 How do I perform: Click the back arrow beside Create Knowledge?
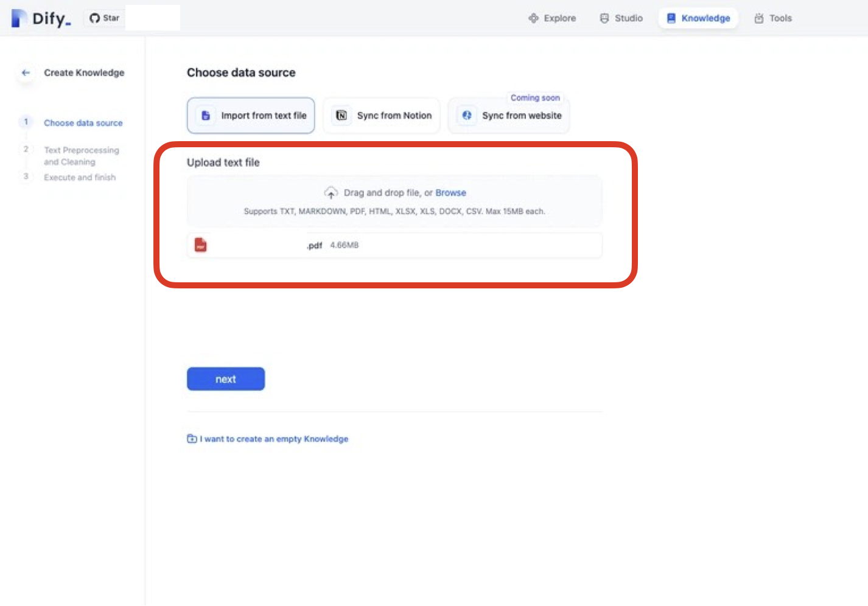(26, 72)
